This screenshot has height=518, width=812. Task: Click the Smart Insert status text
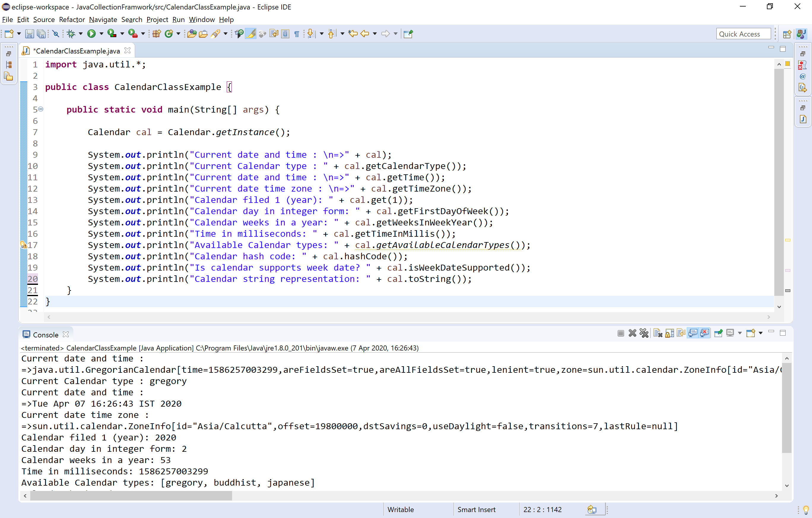click(x=476, y=510)
